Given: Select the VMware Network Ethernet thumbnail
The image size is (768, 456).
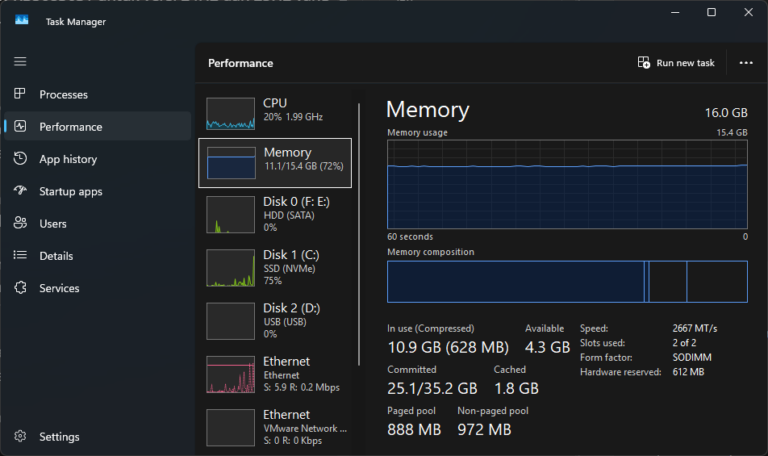Looking at the screenshot, I should (x=230, y=428).
